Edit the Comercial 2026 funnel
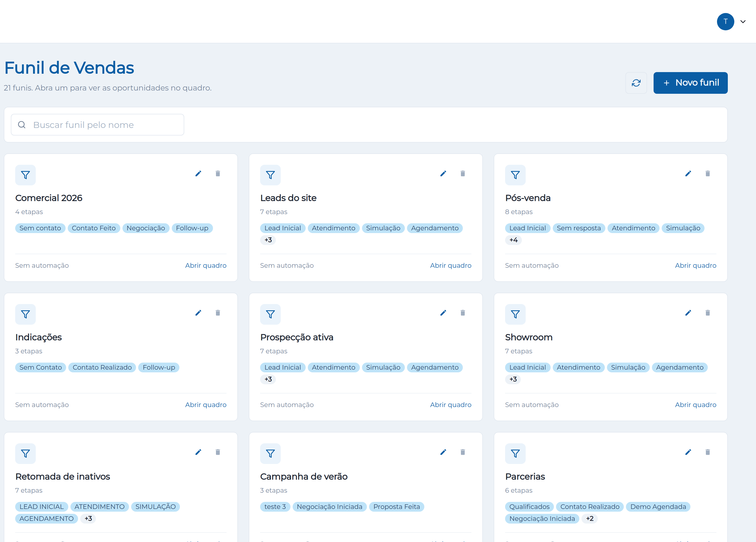This screenshot has height=542, width=756. [x=198, y=174]
